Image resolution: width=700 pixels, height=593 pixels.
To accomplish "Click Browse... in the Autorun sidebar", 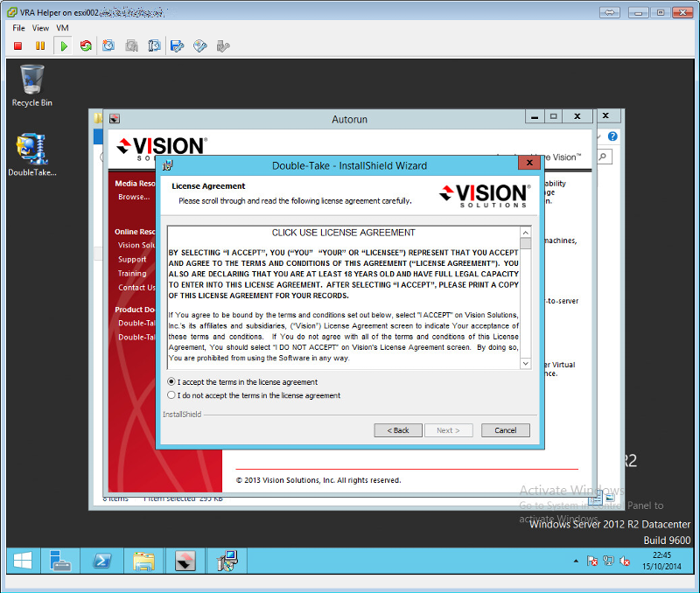I will [x=134, y=197].
